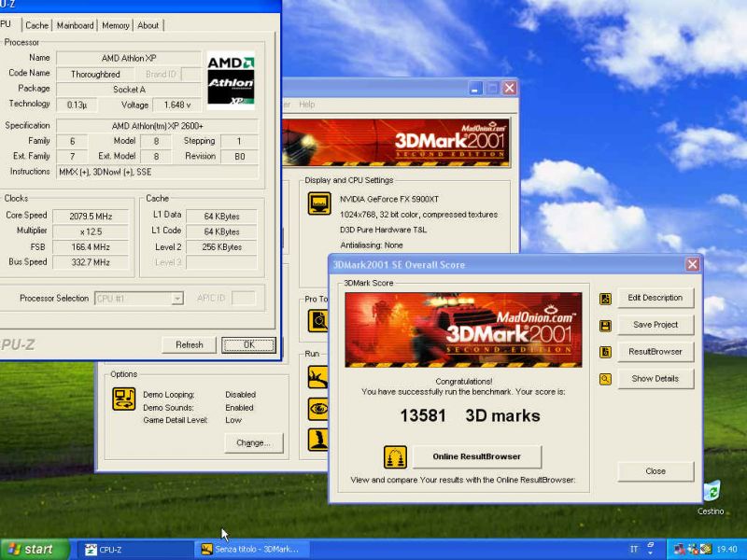747x560 pixels.
Task: Open the ResultBrowser button
Action: click(x=655, y=352)
